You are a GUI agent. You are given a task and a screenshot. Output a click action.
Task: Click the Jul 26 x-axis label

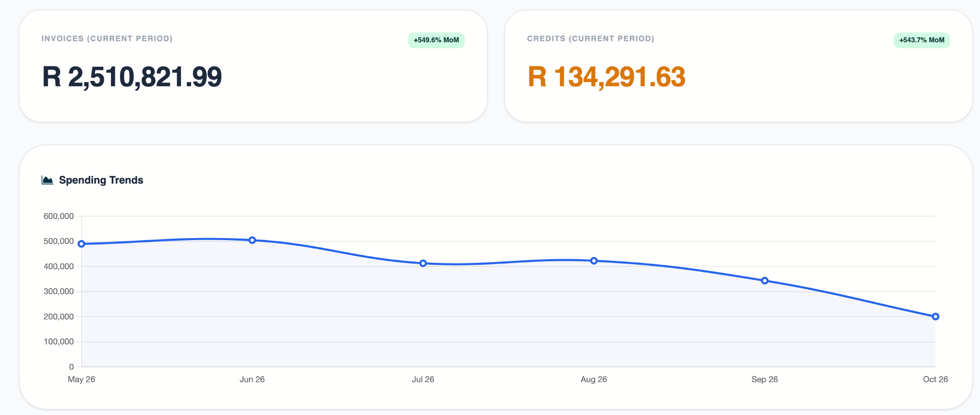click(423, 379)
